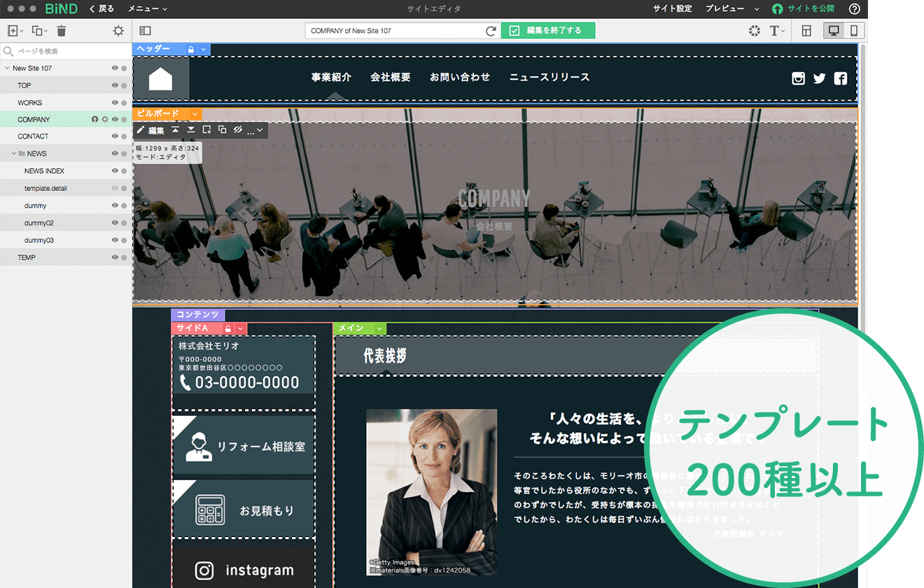Click the dotted circle design icon

point(754,31)
